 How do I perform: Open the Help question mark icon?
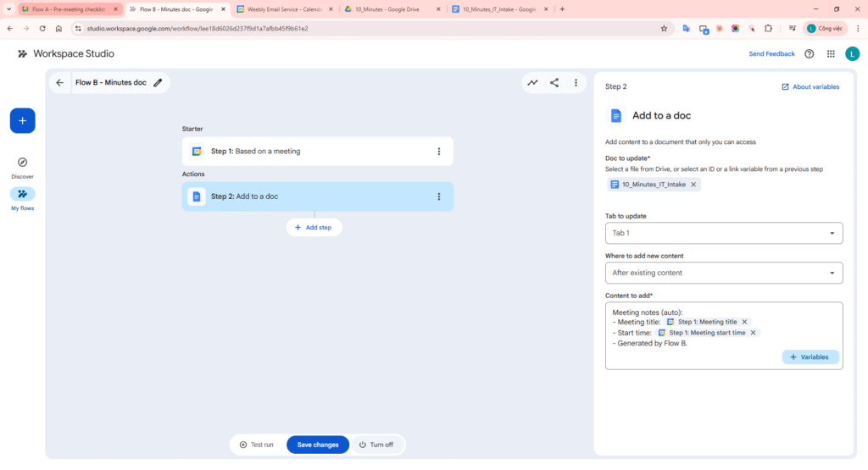(x=809, y=53)
